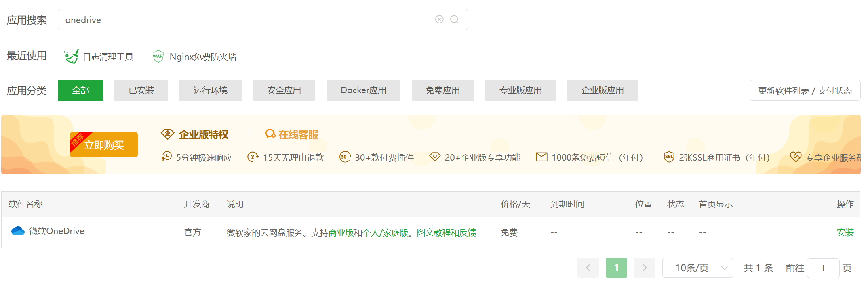Screen dimensions: 868x289
Task: Switch to the 免费应用 category
Action: pos(443,90)
